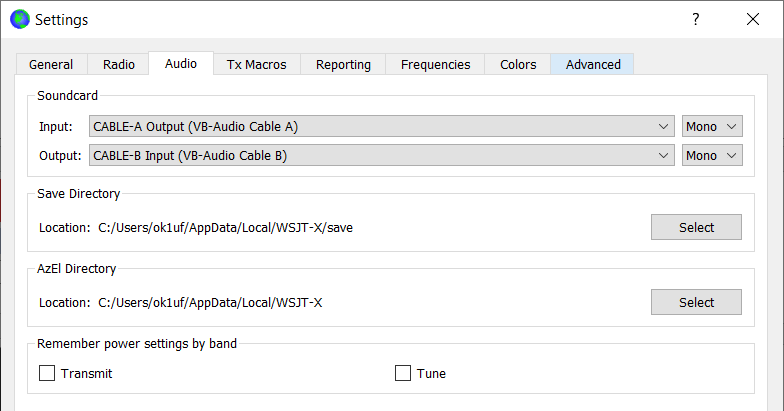Close the Settings window
The height and width of the screenshot is (411, 784).
point(752,19)
